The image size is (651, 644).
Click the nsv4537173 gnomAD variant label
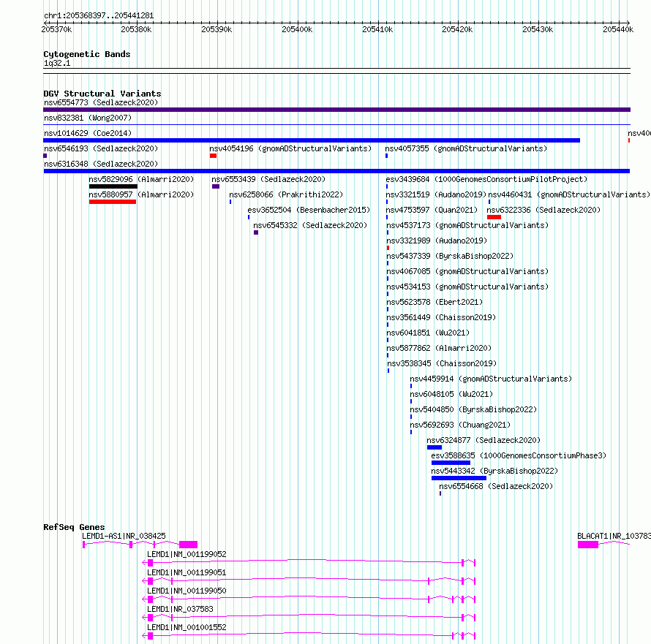pyautogui.click(x=467, y=225)
